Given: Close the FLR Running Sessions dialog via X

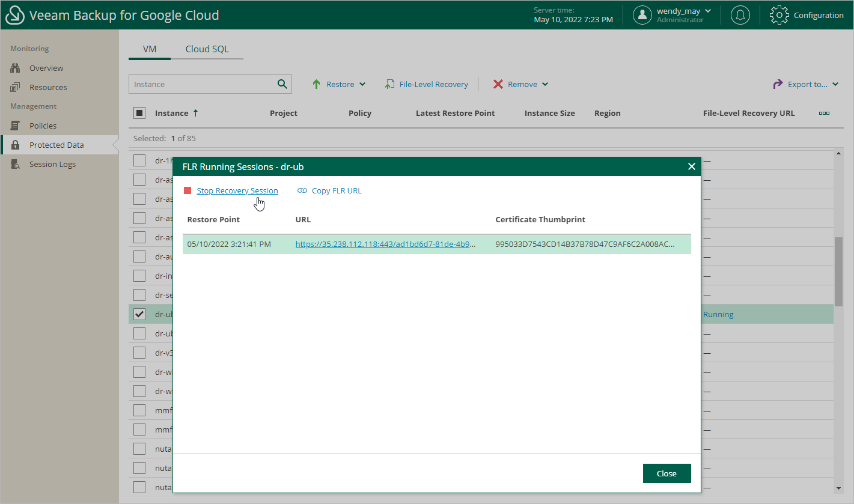Looking at the screenshot, I should [691, 166].
